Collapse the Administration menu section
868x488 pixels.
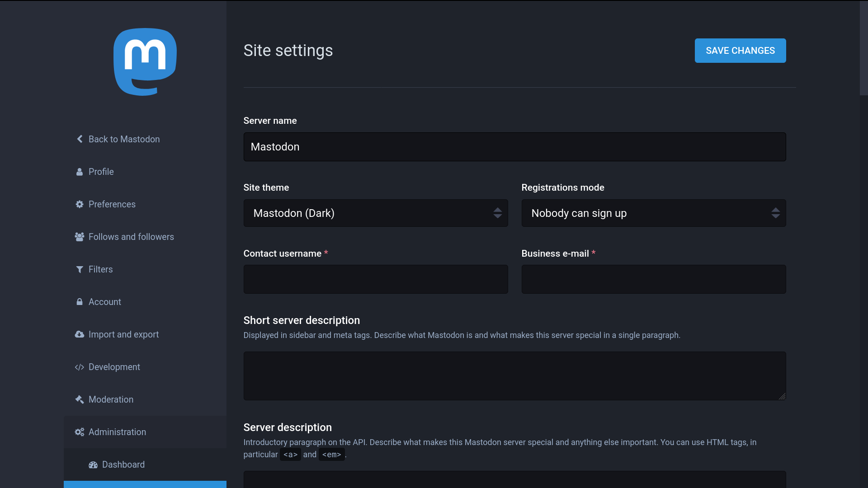[117, 432]
